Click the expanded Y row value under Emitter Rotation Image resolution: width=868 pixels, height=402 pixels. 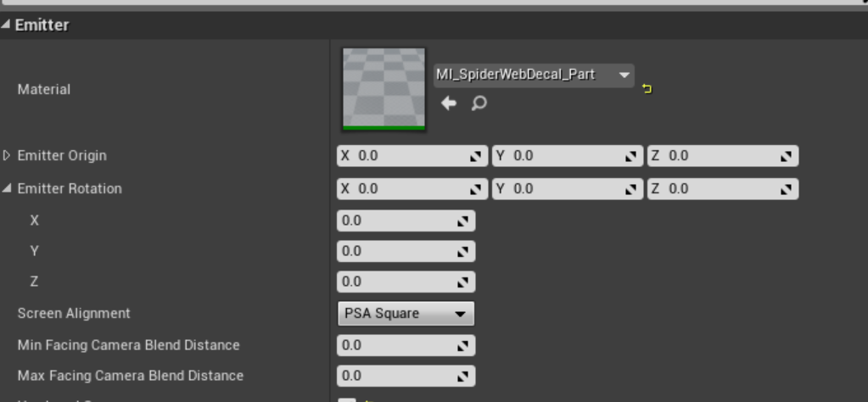396,252
